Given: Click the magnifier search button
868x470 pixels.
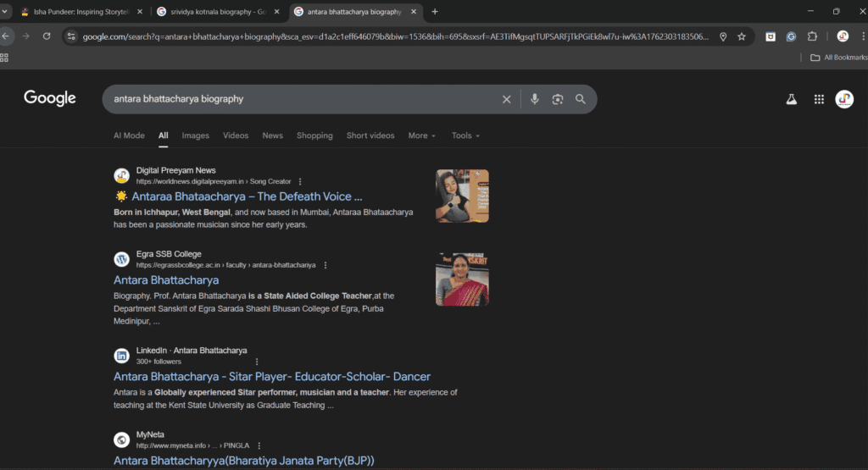Looking at the screenshot, I should [580, 99].
